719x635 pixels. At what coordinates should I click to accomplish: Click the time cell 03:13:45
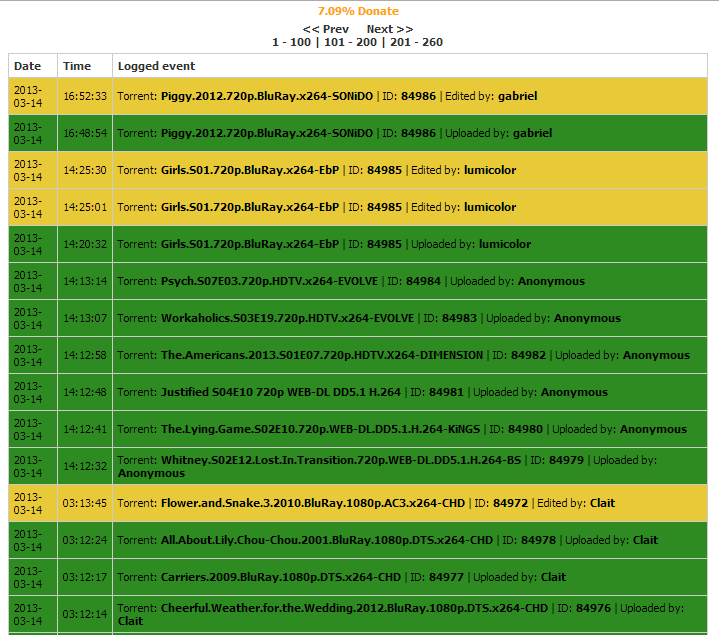coord(85,503)
